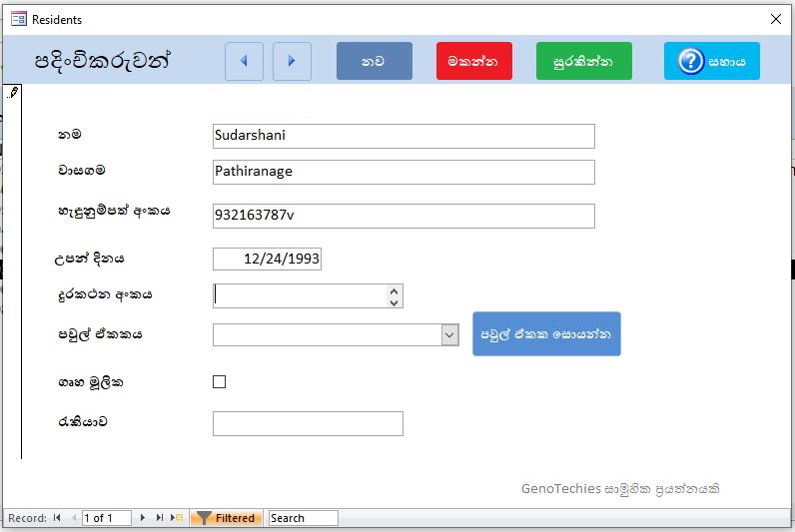Click the වාසගම label

(82, 171)
